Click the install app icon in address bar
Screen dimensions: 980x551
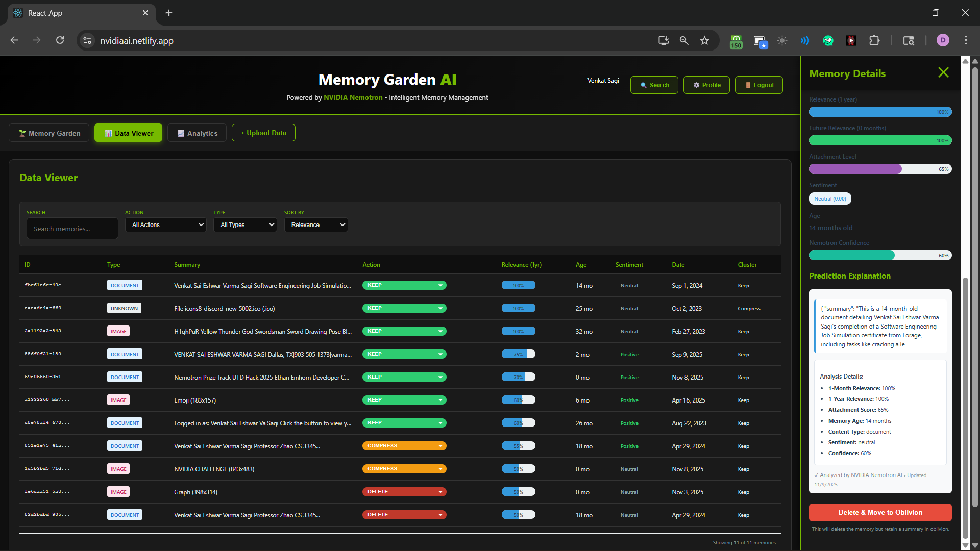664,41
